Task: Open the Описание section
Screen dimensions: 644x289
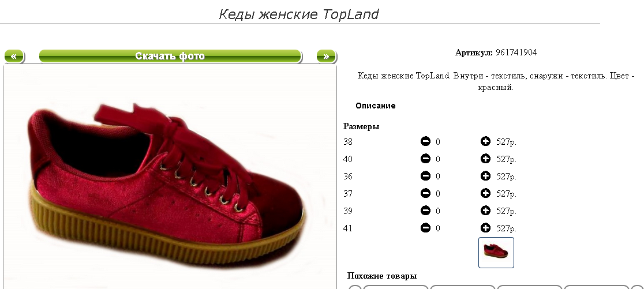Action: [x=376, y=106]
